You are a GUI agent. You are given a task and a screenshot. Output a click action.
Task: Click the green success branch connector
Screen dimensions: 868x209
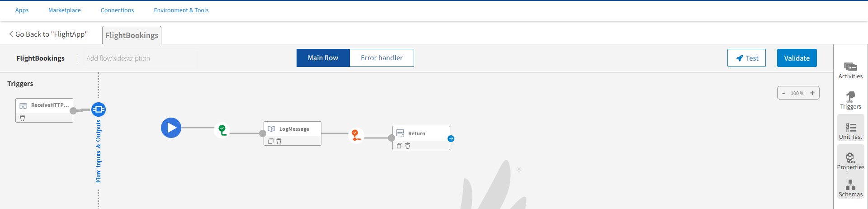click(x=222, y=130)
